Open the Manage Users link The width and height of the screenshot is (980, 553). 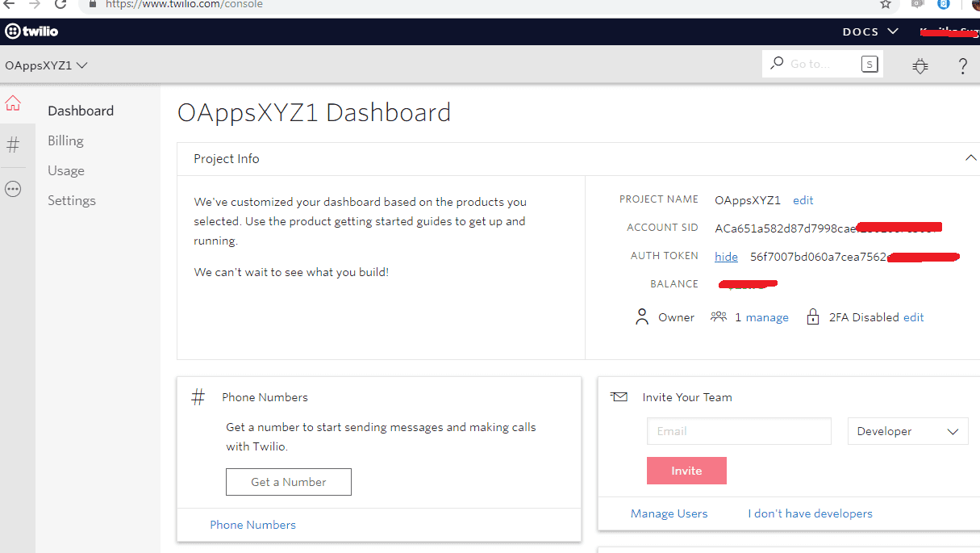click(x=669, y=513)
